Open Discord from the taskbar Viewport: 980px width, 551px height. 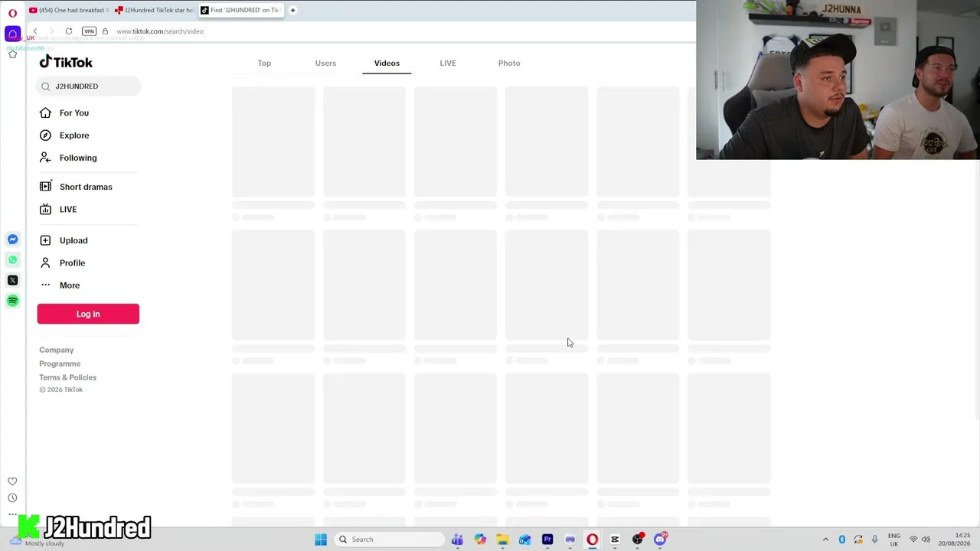[660, 540]
